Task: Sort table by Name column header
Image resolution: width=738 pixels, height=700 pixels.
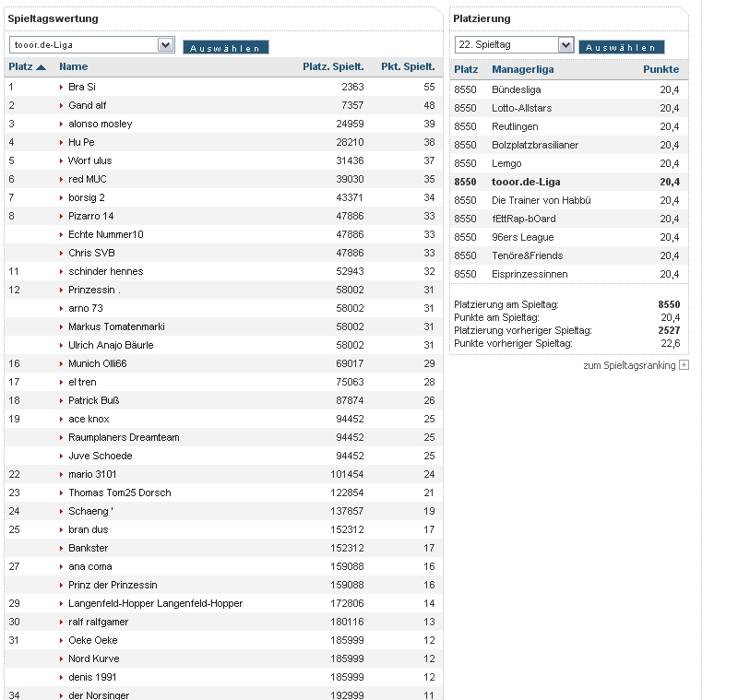Action: click(x=73, y=66)
